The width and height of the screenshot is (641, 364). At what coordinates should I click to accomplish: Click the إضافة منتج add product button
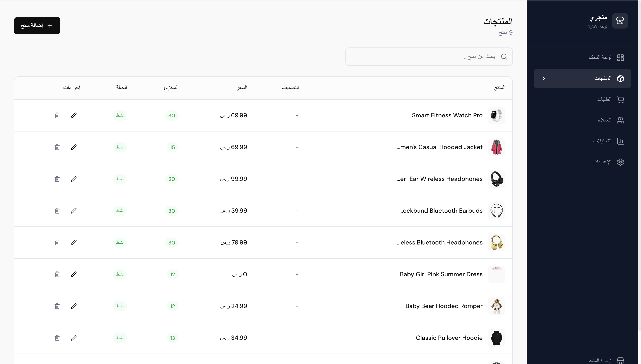click(37, 26)
